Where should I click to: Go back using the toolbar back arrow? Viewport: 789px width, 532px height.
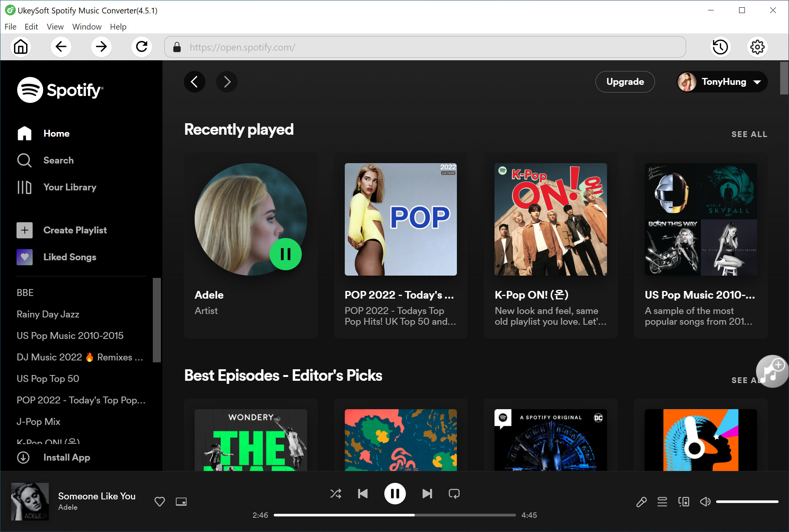[61, 47]
